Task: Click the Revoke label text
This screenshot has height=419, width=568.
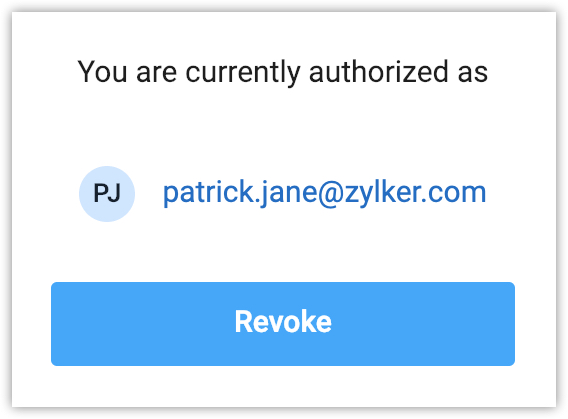Action: click(x=283, y=321)
